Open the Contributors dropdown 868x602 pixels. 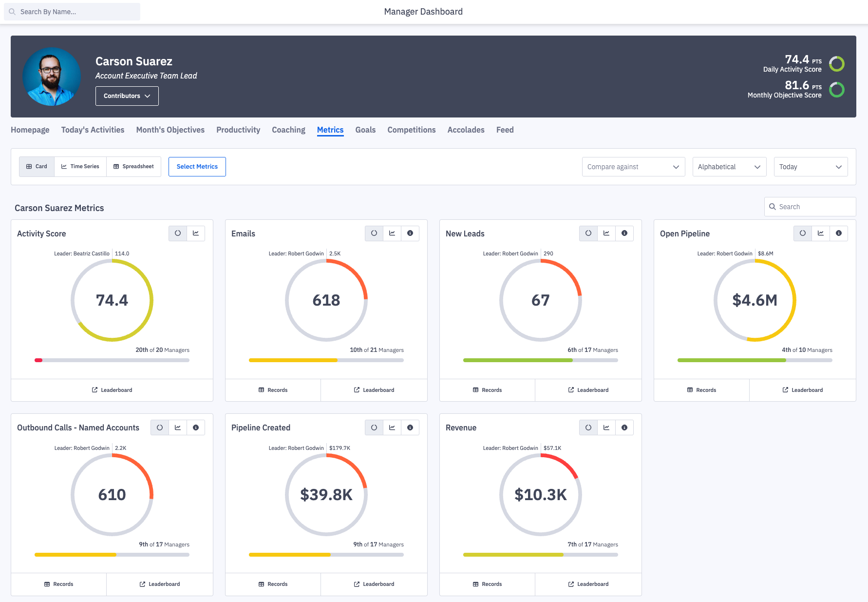click(x=127, y=96)
